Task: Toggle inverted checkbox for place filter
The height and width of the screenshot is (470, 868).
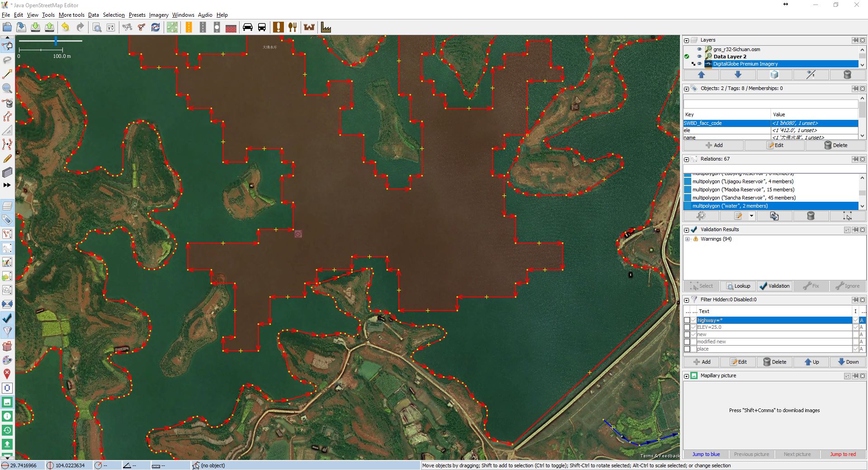Action: tap(855, 349)
